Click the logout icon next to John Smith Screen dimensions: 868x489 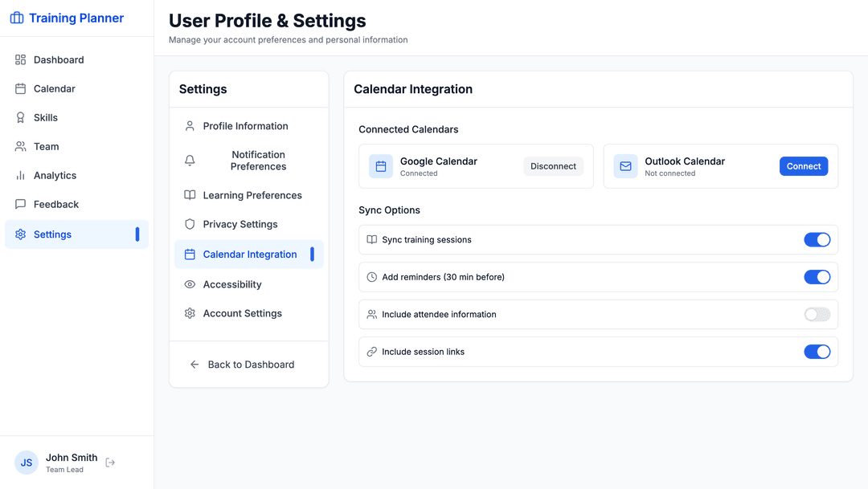pyautogui.click(x=110, y=463)
